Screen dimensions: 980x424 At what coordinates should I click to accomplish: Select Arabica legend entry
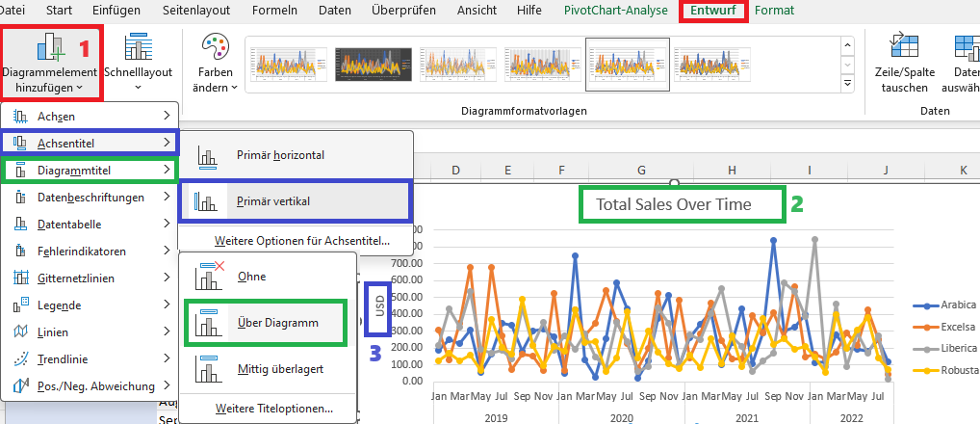(945, 305)
